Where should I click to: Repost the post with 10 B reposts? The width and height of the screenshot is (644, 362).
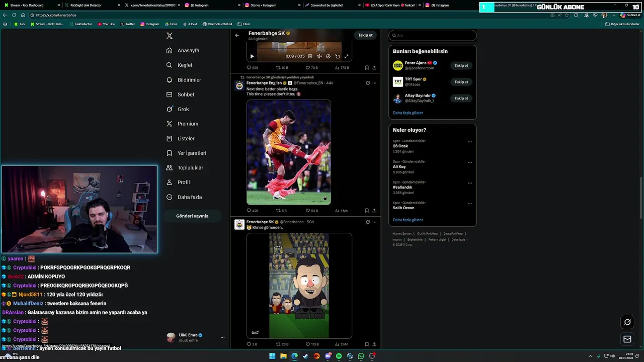pos(282,67)
